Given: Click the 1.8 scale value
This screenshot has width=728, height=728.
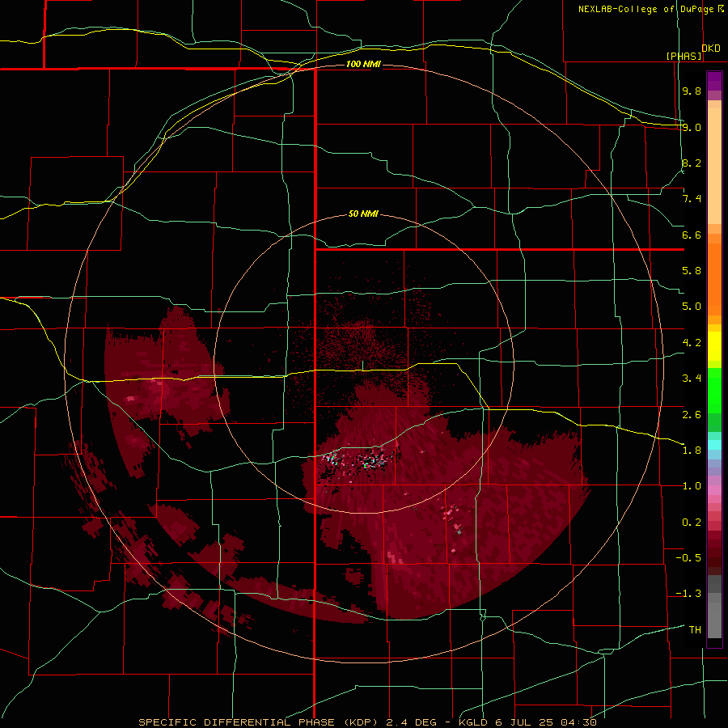Looking at the screenshot, I should coord(692,451).
